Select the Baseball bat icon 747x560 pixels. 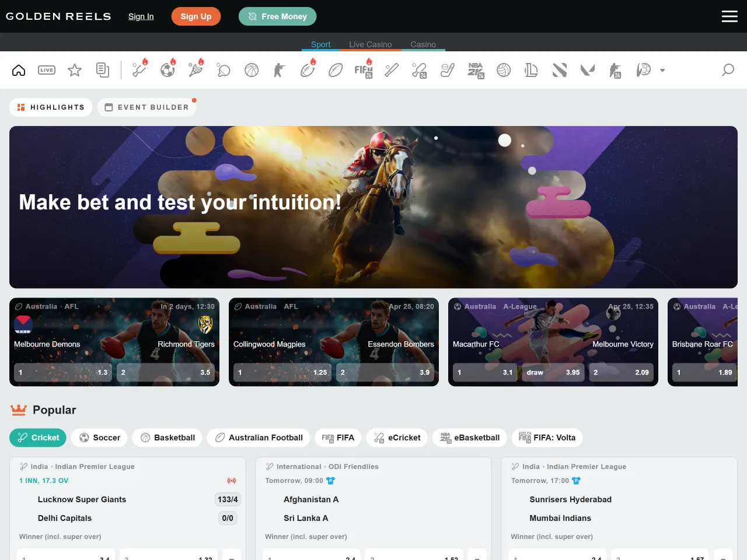pyautogui.click(x=392, y=71)
